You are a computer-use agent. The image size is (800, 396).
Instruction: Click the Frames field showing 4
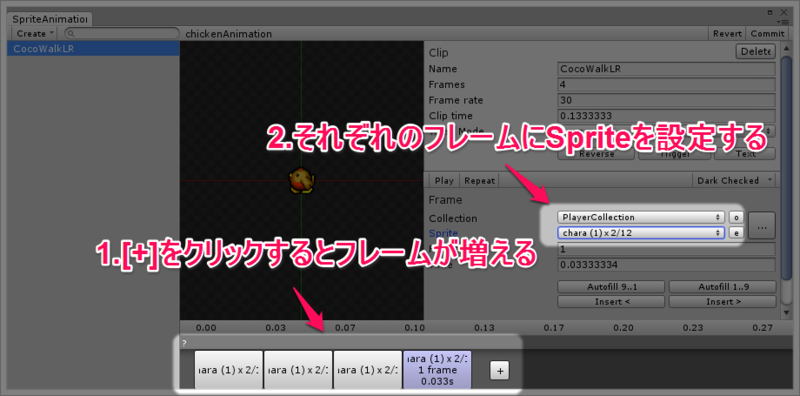click(667, 84)
